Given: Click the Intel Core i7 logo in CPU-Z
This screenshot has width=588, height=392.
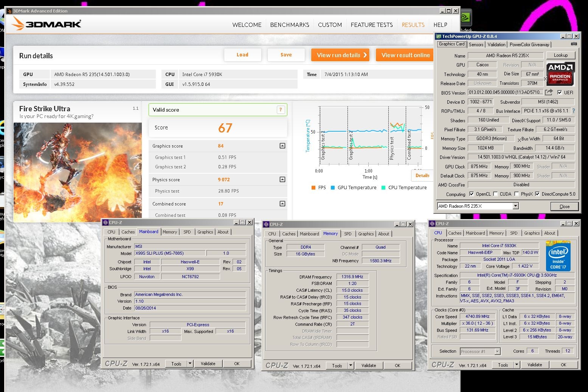Looking at the screenshot, I should pyautogui.click(x=559, y=256).
